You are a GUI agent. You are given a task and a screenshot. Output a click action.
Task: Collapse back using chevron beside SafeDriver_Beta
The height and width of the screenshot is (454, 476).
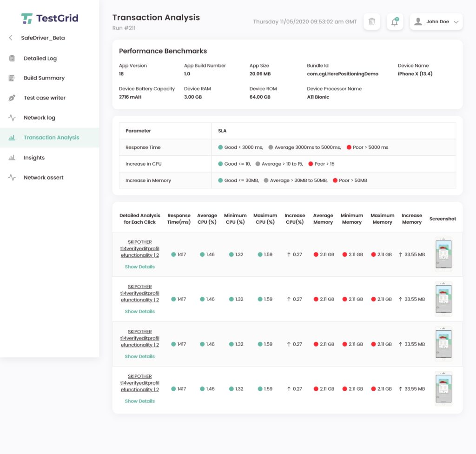10,38
